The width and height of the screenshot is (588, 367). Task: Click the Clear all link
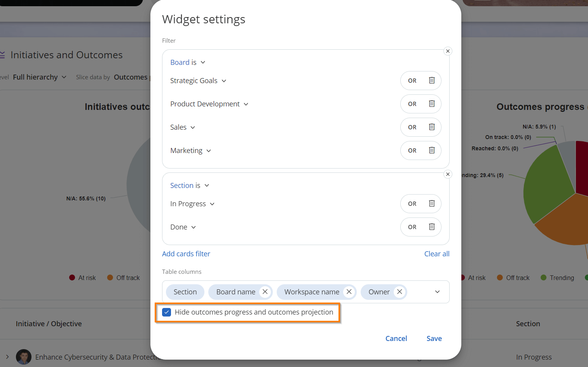pos(437,254)
